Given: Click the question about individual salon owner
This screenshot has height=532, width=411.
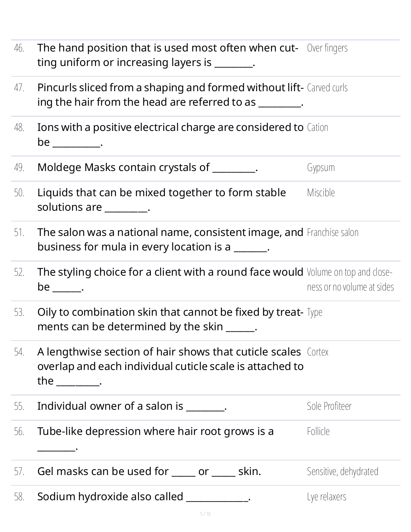Looking at the screenshot, I should [132, 406].
